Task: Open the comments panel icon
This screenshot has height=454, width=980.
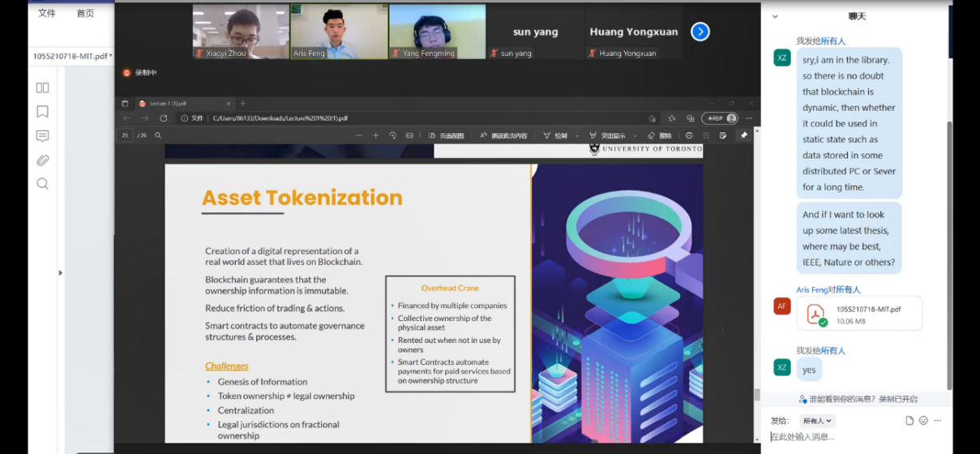Action: [x=43, y=136]
